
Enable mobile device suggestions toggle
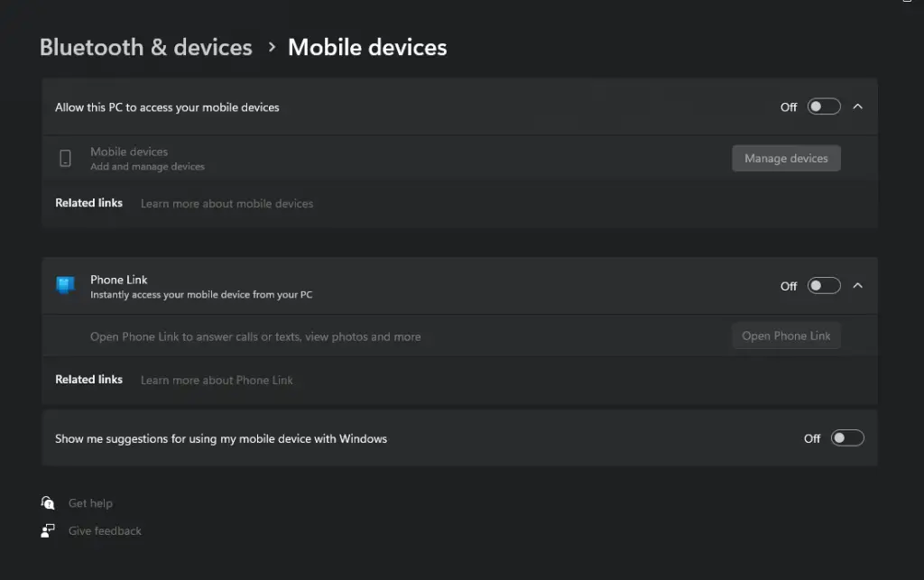(847, 438)
